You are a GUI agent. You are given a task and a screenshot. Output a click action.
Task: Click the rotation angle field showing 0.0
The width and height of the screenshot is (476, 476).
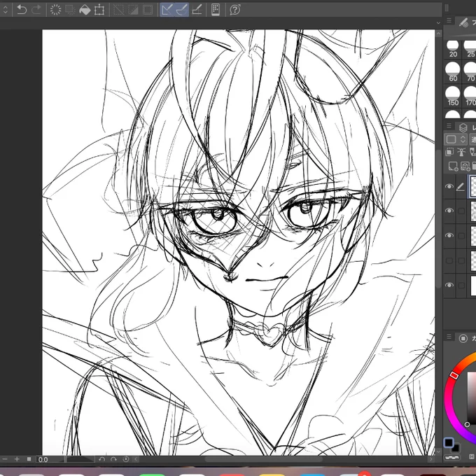coord(50,460)
